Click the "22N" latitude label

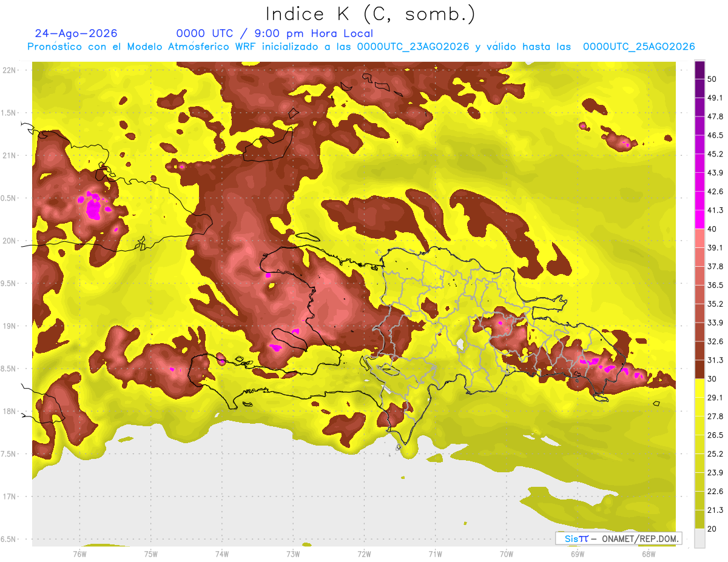(10, 70)
